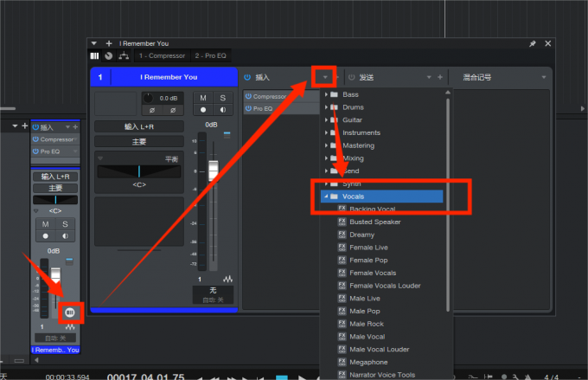Click the plus icon beside window title
Viewport: 588px width, 380px height.
(x=109, y=43)
